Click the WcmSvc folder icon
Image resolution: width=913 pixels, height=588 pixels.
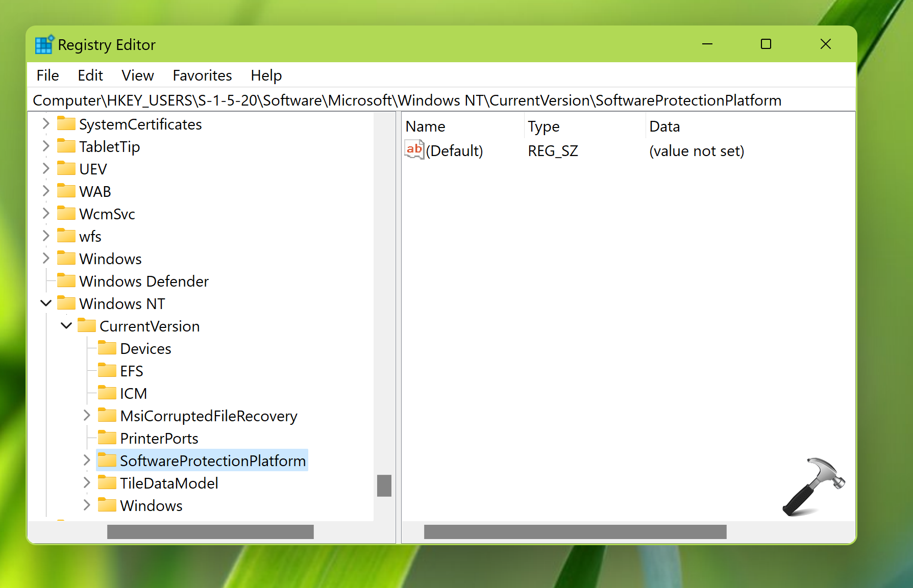(66, 214)
